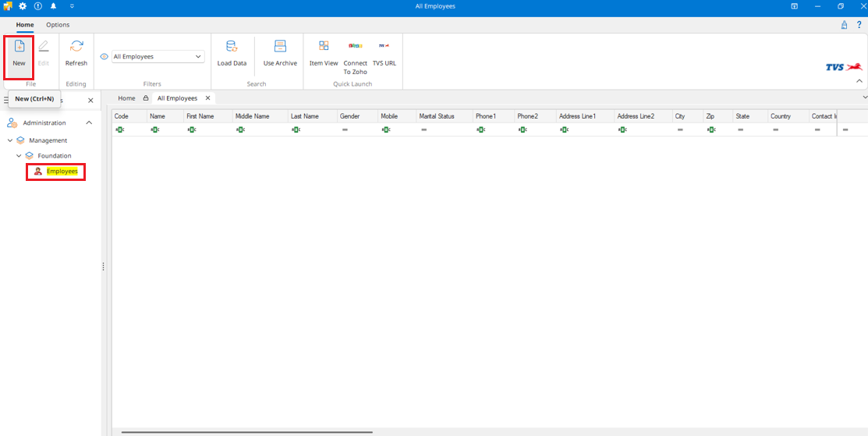
Task: Open the TVS URL quick launch
Action: click(x=384, y=47)
